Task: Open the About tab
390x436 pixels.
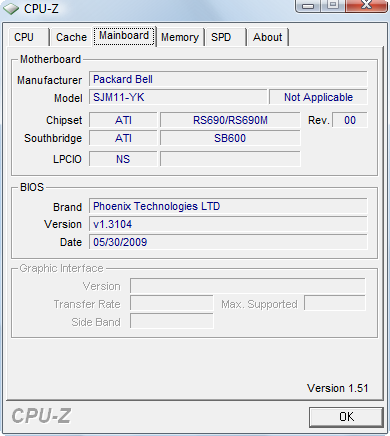Action: 268,37
